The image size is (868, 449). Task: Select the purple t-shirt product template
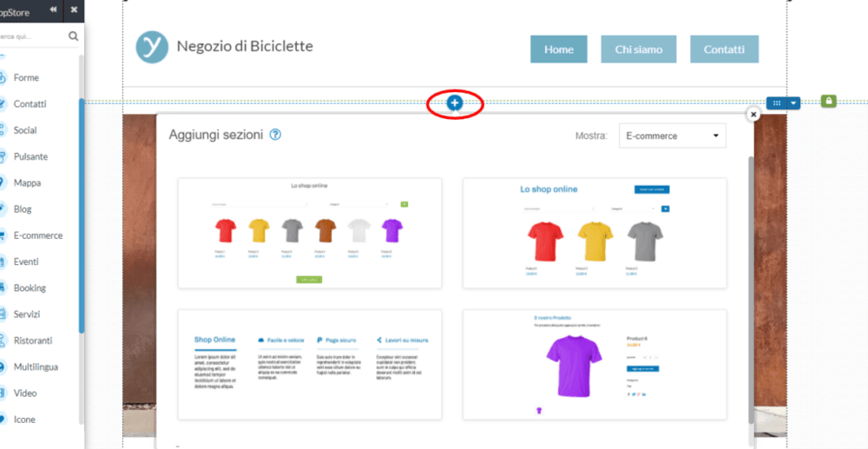pos(595,364)
